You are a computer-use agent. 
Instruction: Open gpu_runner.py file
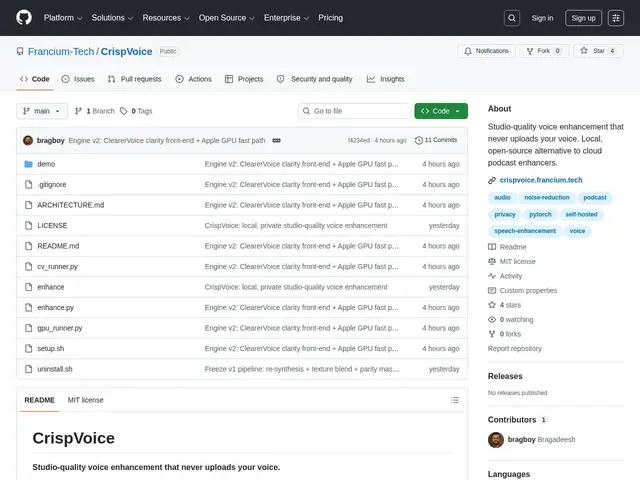coord(60,328)
